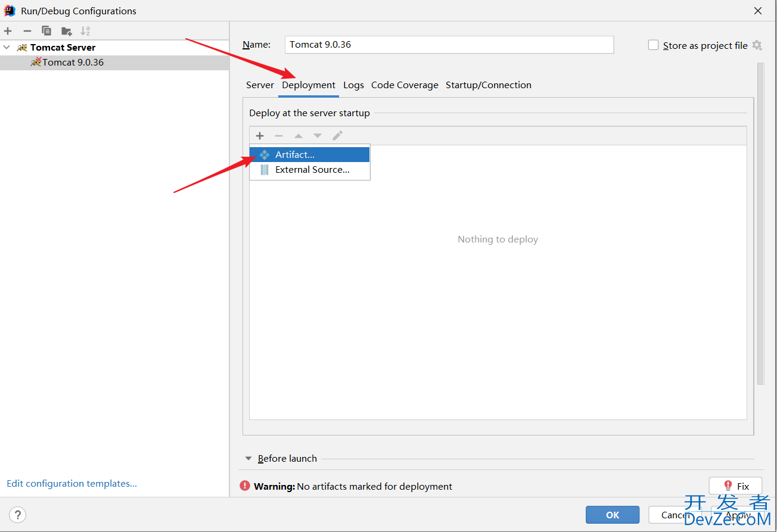Enable Store as project file checkbox

click(x=653, y=45)
